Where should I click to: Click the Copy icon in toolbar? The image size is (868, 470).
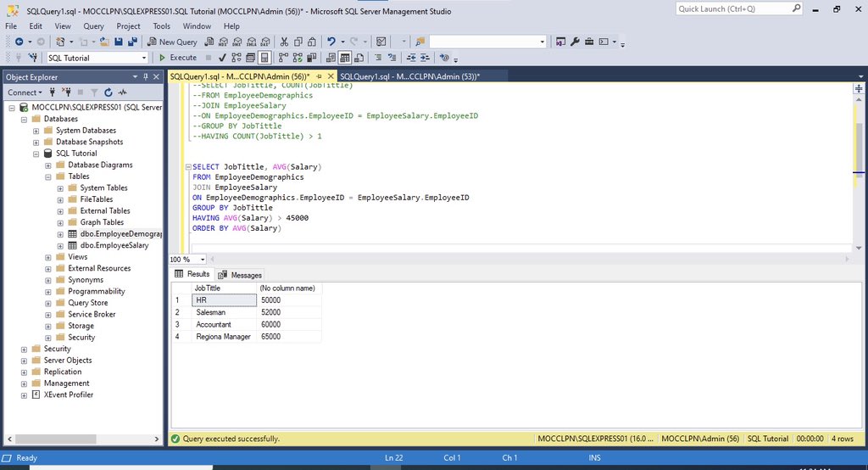[298, 42]
